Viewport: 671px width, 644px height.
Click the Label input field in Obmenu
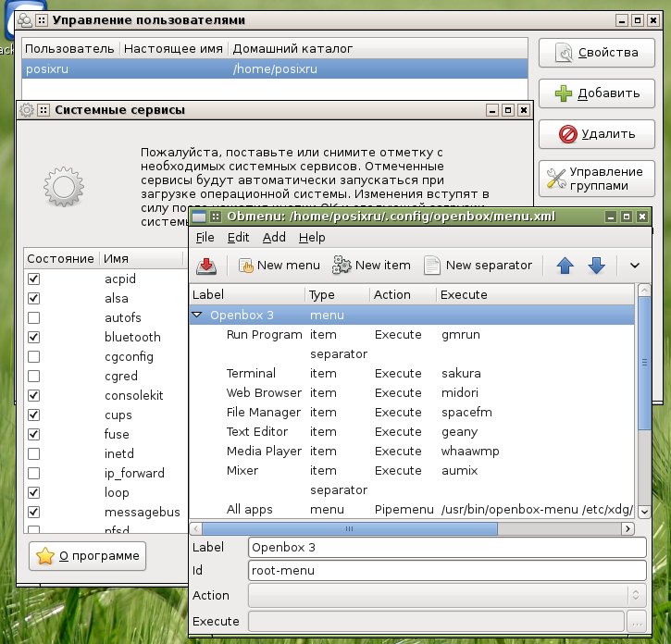tap(447, 547)
